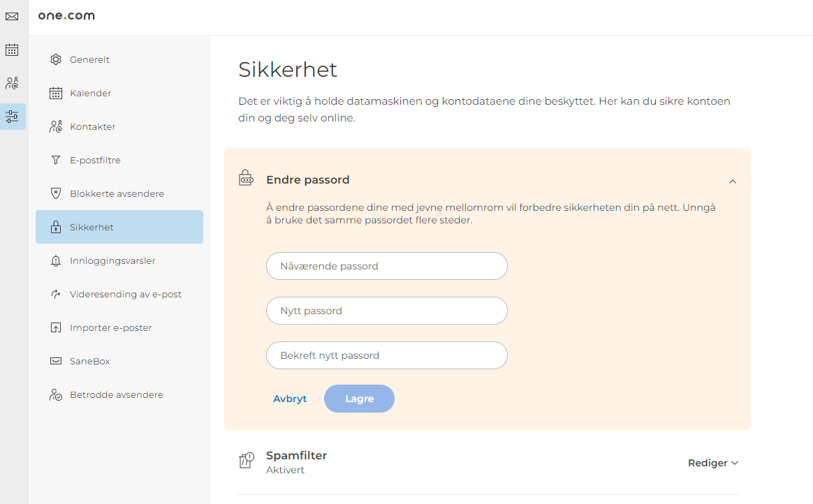
Task: Open the mail icon in left rail
Action: point(12,17)
